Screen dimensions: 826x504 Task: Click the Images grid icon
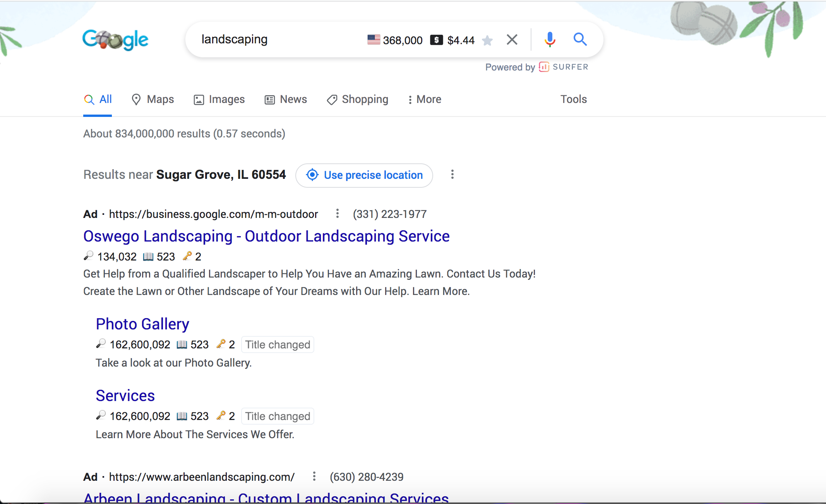click(198, 99)
